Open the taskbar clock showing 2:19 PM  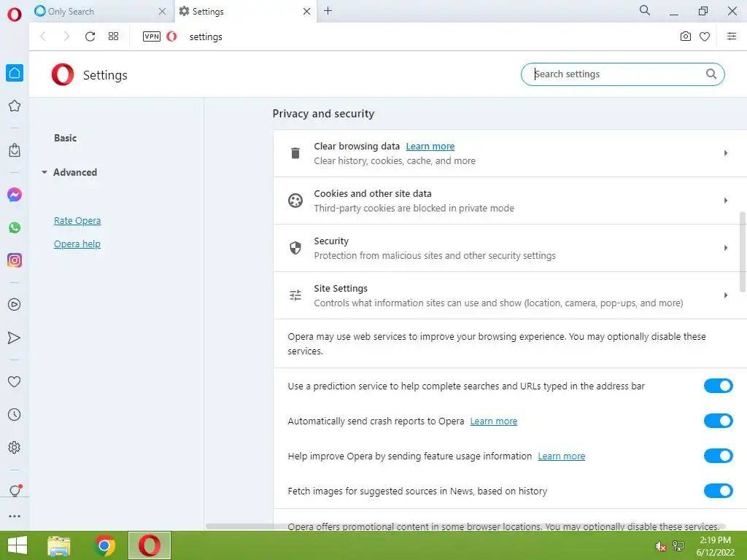point(715,546)
